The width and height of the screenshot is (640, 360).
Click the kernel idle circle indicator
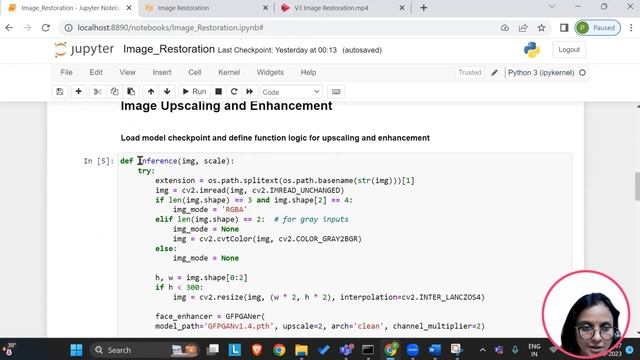tap(582, 73)
